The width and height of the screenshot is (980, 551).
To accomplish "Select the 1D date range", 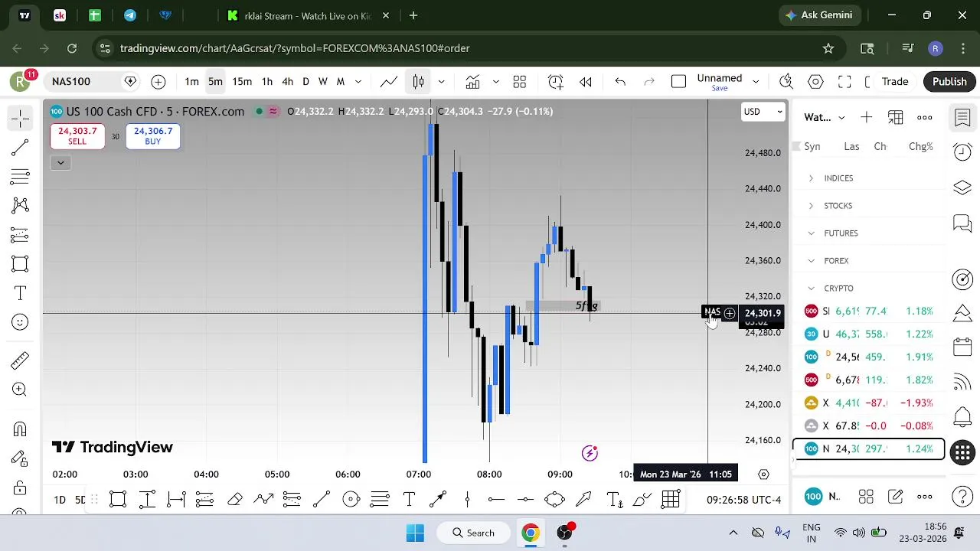I will tap(60, 500).
